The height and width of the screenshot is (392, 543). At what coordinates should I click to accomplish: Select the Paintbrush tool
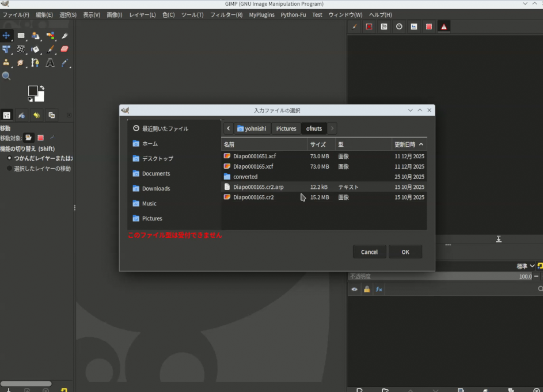coord(50,49)
